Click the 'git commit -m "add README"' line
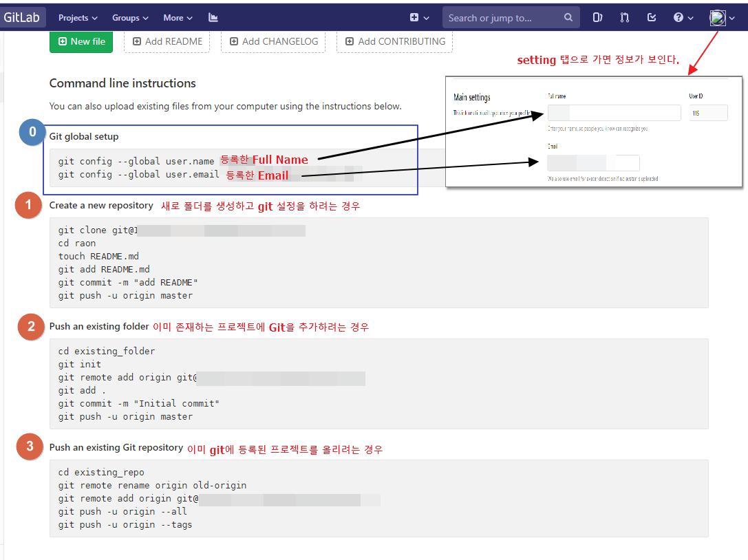Image resolution: width=748 pixels, height=560 pixels. pyautogui.click(x=128, y=282)
